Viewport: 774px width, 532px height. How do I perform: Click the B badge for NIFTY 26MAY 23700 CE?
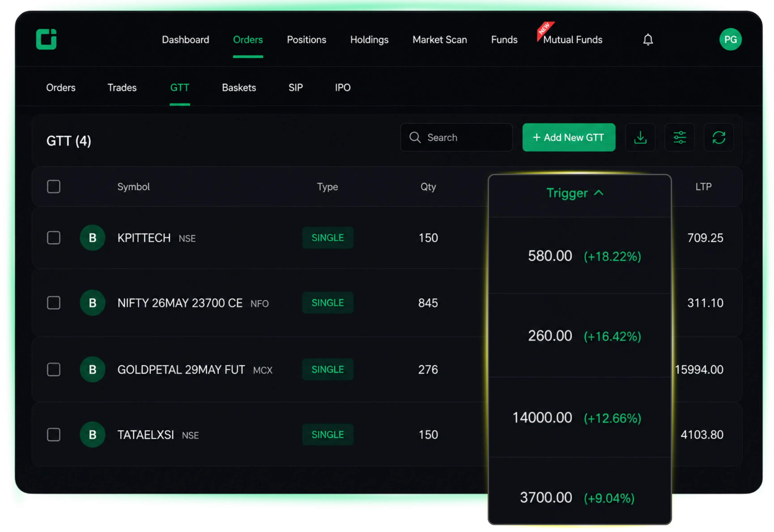click(92, 303)
